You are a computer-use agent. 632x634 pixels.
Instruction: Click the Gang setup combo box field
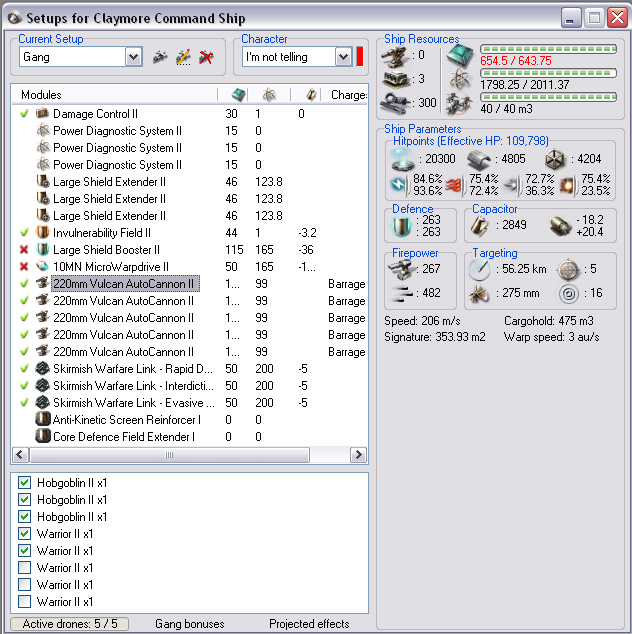click(x=80, y=57)
